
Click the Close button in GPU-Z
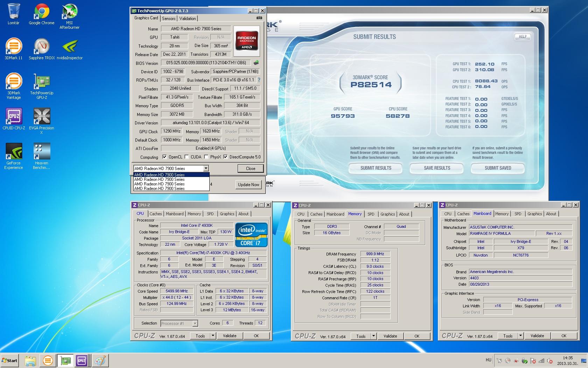(251, 169)
